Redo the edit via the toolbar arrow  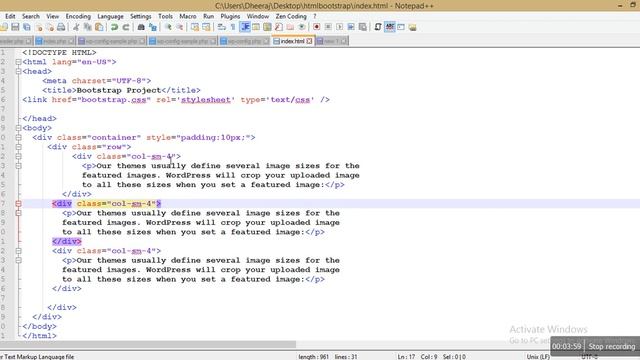click(126, 27)
